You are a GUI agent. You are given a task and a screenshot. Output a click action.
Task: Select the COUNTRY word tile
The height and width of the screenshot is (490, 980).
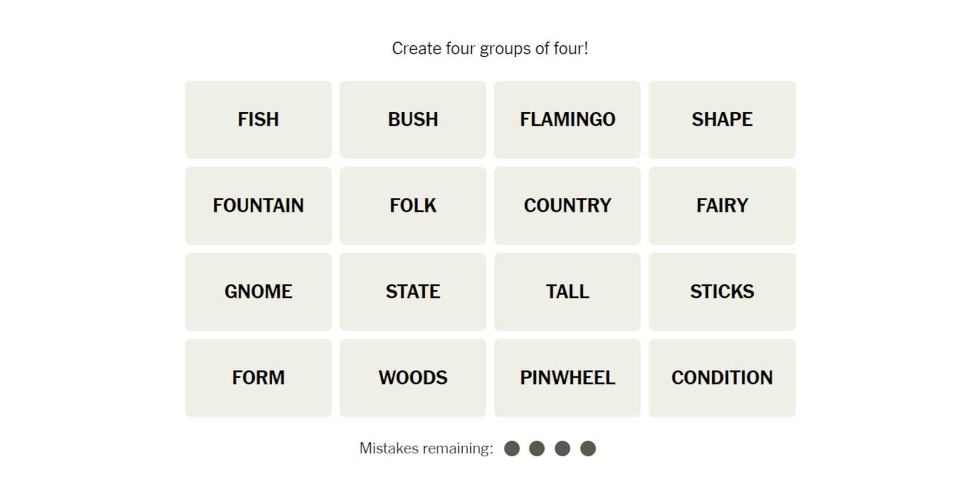[567, 206]
